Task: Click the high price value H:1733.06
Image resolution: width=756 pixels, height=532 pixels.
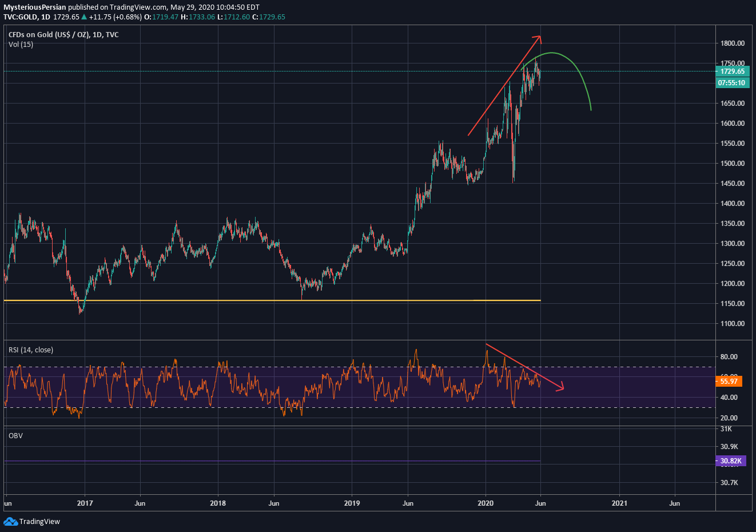Action: click(x=198, y=17)
